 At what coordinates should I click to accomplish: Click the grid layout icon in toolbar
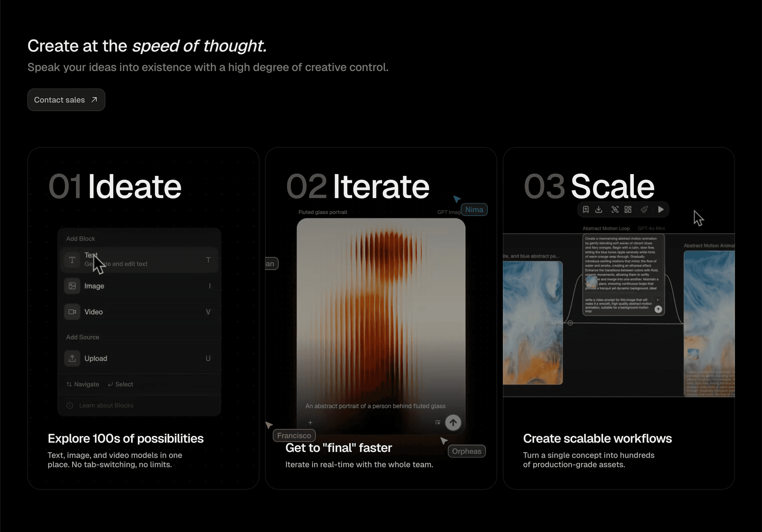pyautogui.click(x=628, y=209)
